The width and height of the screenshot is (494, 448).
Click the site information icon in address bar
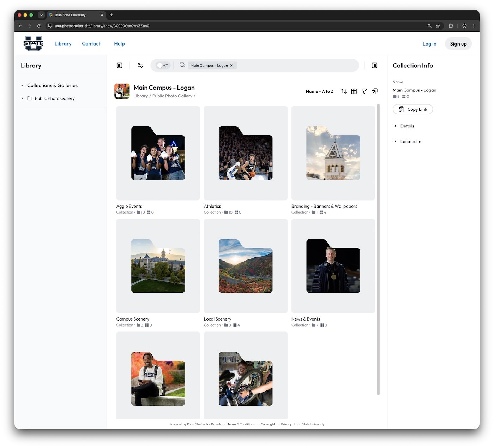(50, 26)
